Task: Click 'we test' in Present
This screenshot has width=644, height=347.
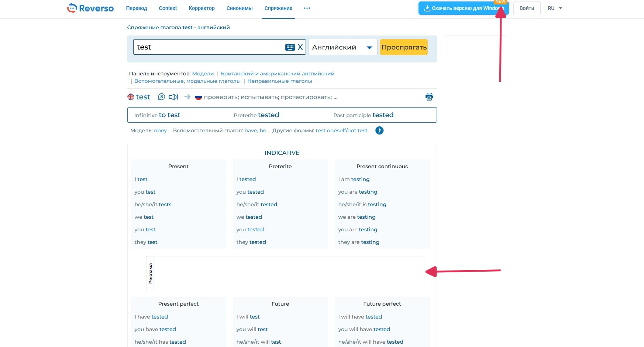Action: click(x=144, y=217)
